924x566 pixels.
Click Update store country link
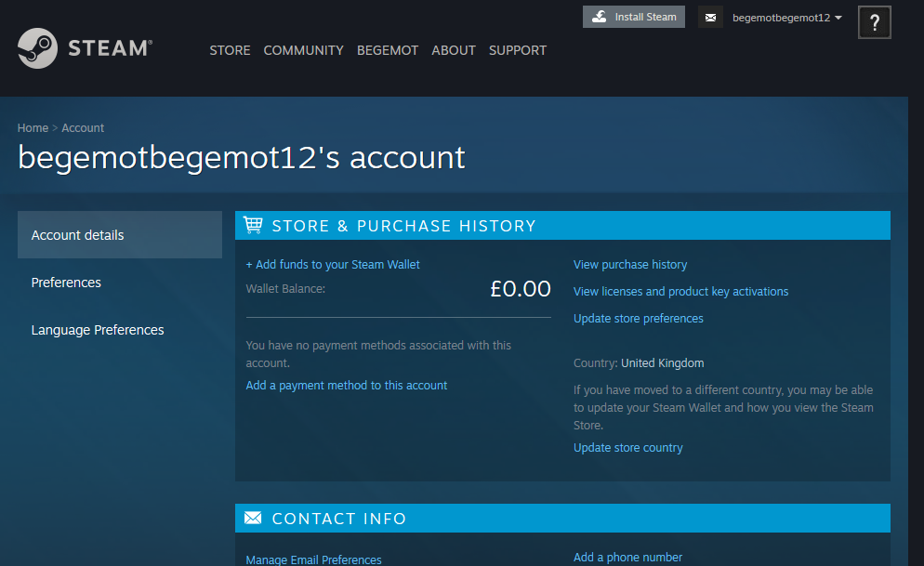[628, 448]
